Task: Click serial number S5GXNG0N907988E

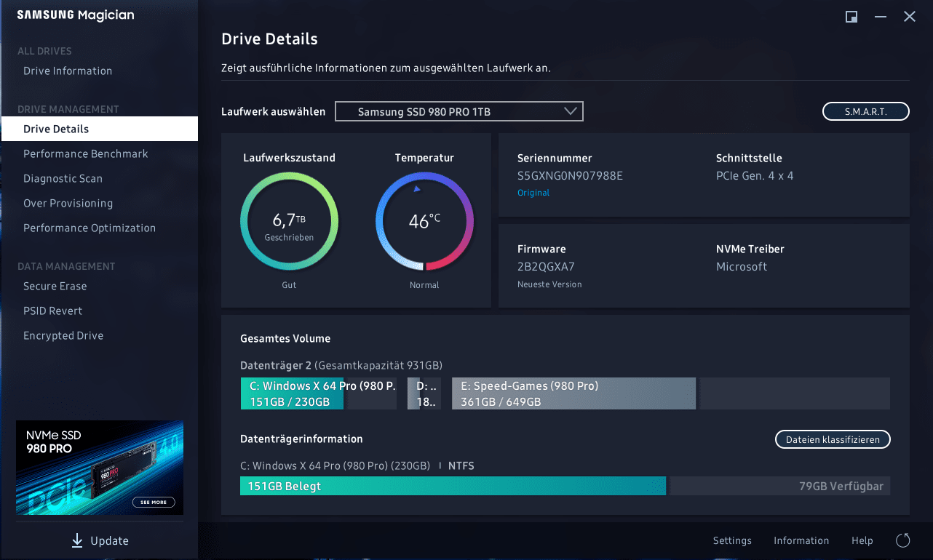Action: 570,175
